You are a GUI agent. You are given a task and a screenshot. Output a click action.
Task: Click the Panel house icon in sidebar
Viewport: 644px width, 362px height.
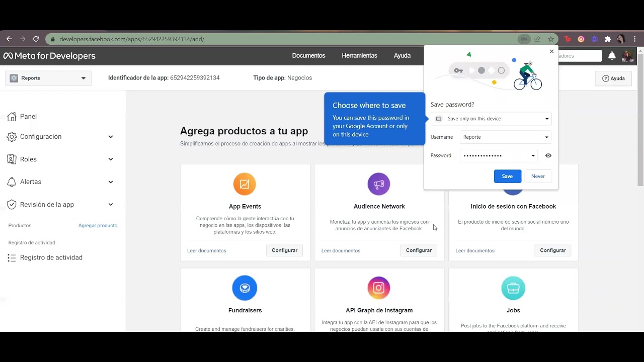[12, 117]
